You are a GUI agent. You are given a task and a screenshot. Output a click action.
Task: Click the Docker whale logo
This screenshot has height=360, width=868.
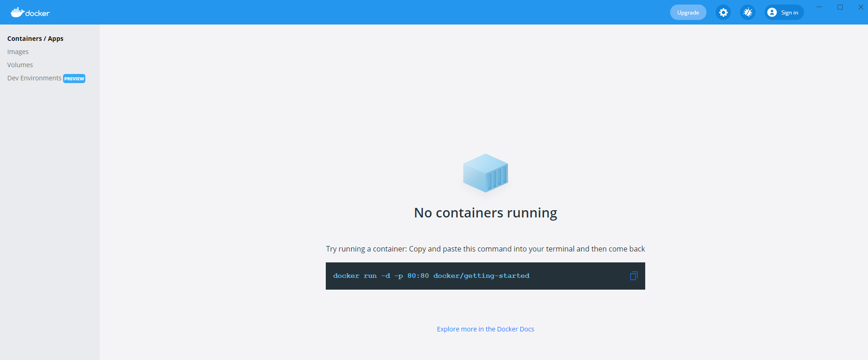30,12
